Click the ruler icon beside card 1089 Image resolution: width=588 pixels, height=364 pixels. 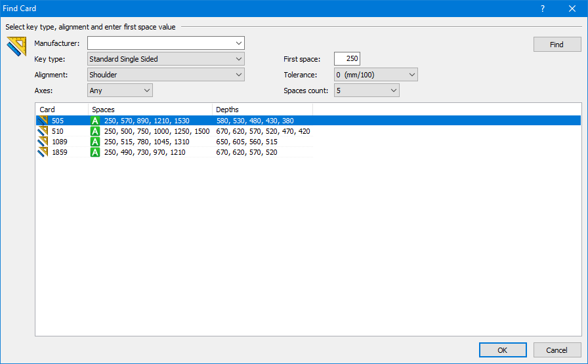tap(43, 142)
